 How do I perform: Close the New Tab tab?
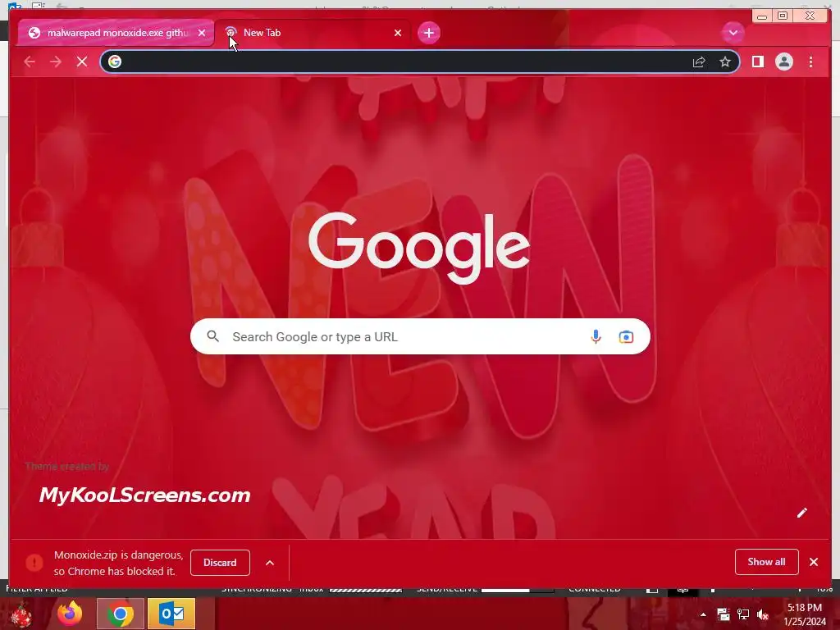coord(398,33)
